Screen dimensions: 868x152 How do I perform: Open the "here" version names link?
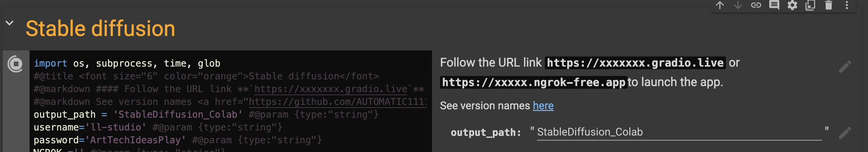pyautogui.click(x=543, y=106)
